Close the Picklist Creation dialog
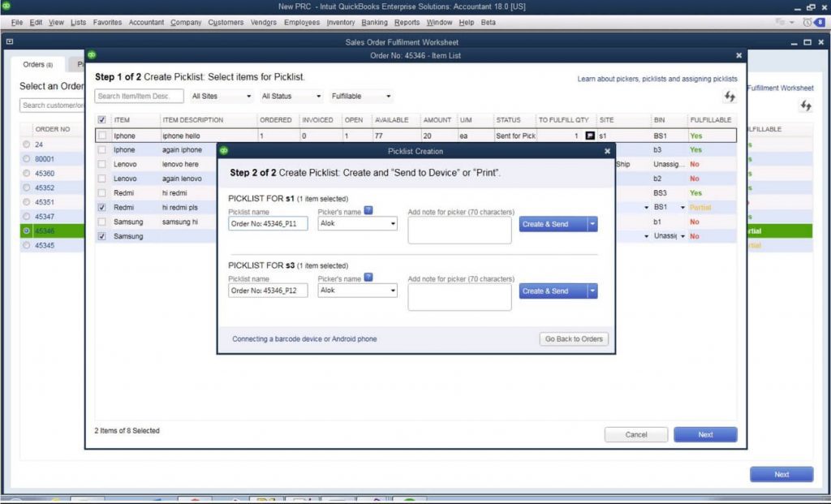The height and width of the screenshot is (504, 831). (x=607, y=152)
